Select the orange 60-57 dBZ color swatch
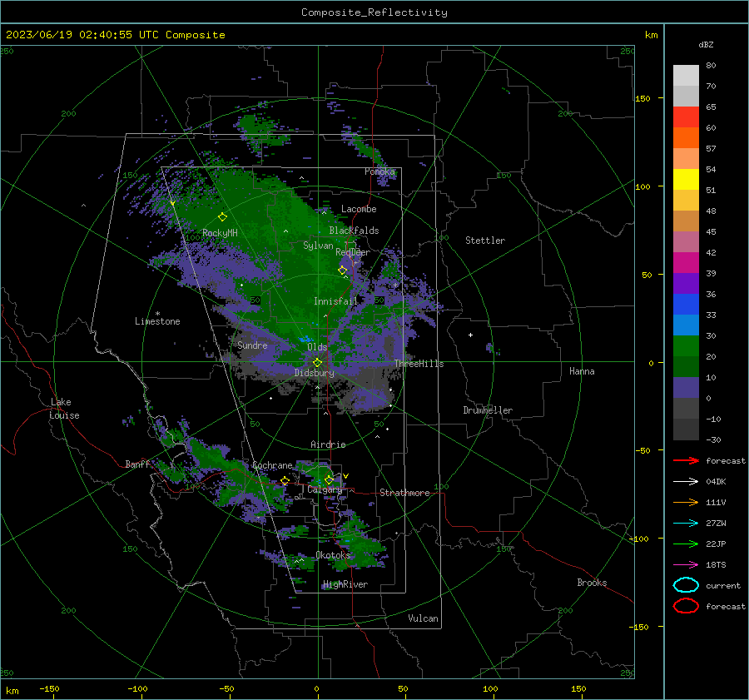Image resolution: width=749 pixels, height=700 pixels. [x=686, y=137]
